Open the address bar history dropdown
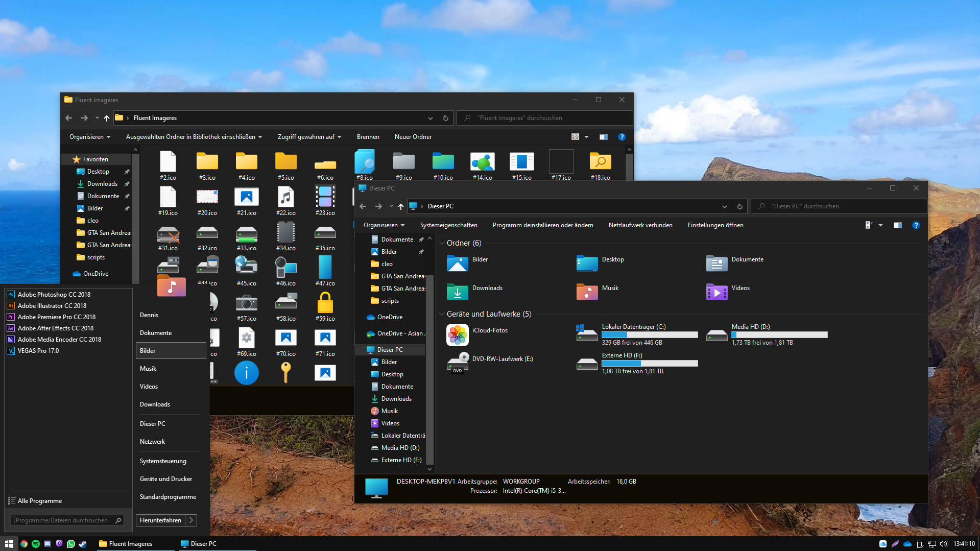The height and width of the screenshot is (551, 980). (725, 206)
